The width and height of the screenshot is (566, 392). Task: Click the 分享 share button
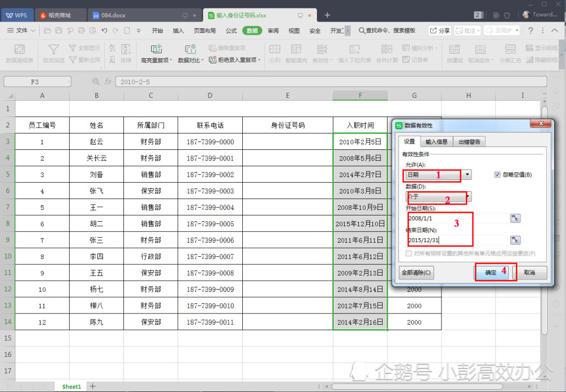[x=440, y=31]
